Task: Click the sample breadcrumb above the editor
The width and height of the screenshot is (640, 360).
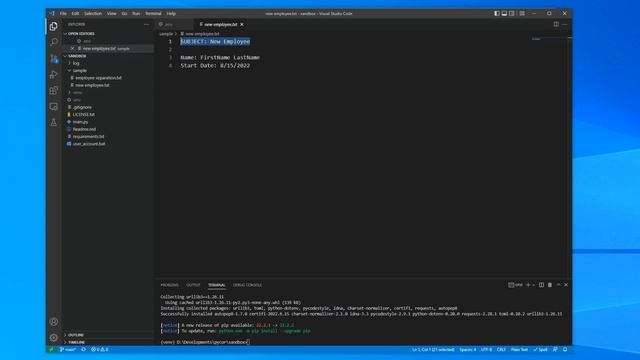Action: click(166, 34)
